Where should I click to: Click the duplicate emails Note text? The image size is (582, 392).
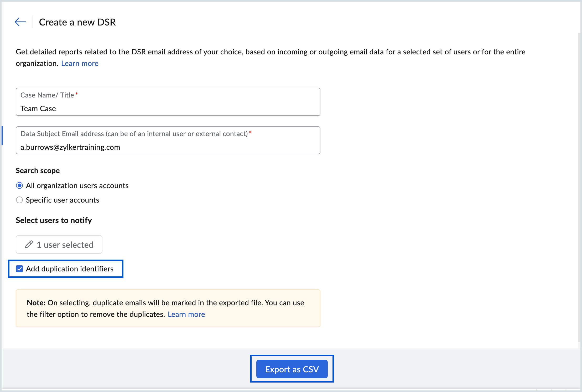pos(165,303)
